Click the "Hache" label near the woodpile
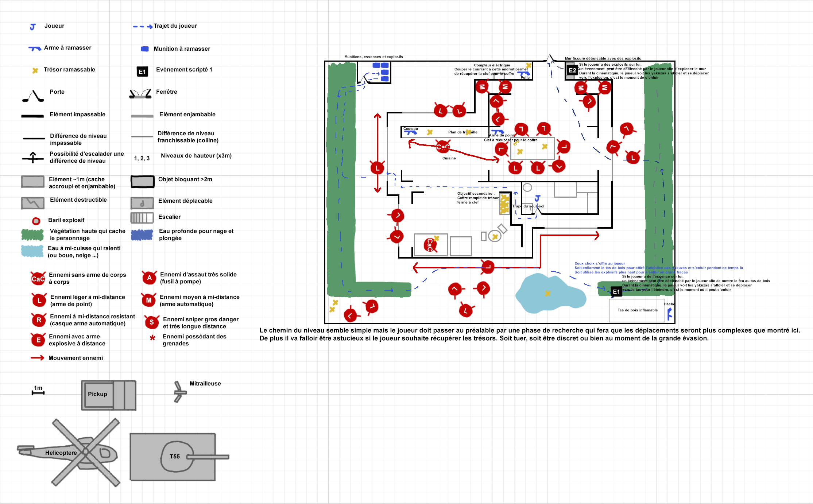The image size is (813, 504). [x=669, y=304]
